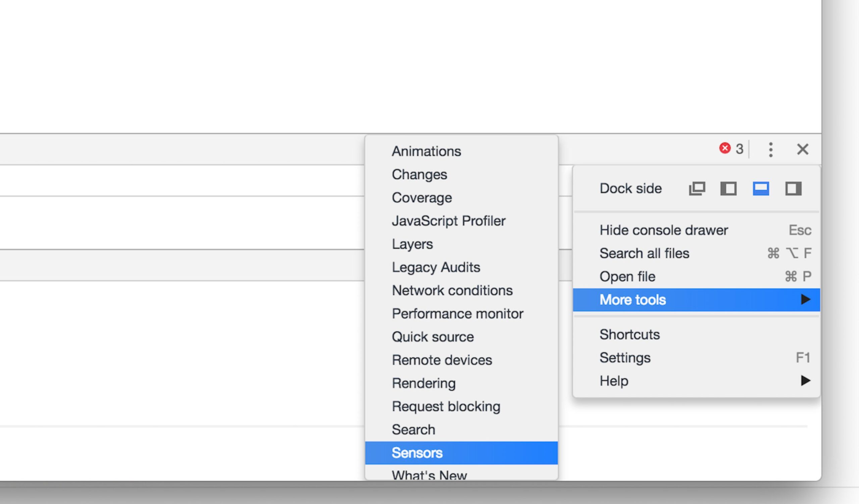The height and width of the screenshot is (504, 859).
Task: Expand the Help submenu arrow
Action: 805,380
